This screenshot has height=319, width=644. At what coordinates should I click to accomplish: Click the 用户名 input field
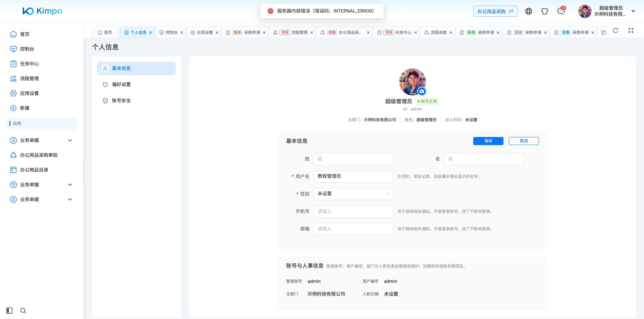pos(353,176)
